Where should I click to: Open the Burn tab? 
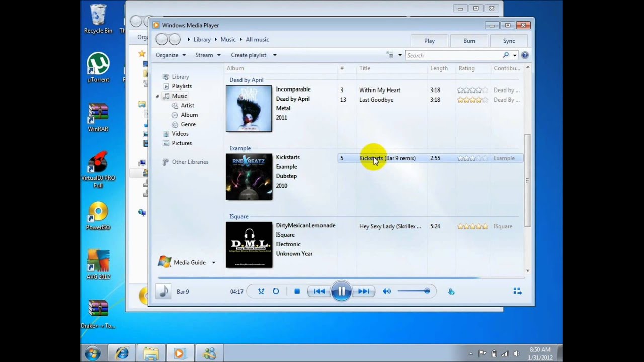[469, 41]
